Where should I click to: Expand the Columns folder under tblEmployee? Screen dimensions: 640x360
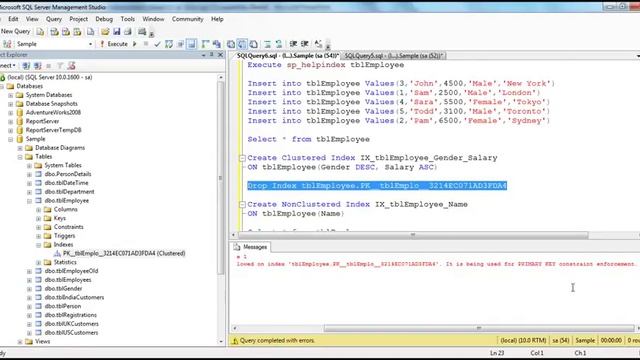coord(38,209)
